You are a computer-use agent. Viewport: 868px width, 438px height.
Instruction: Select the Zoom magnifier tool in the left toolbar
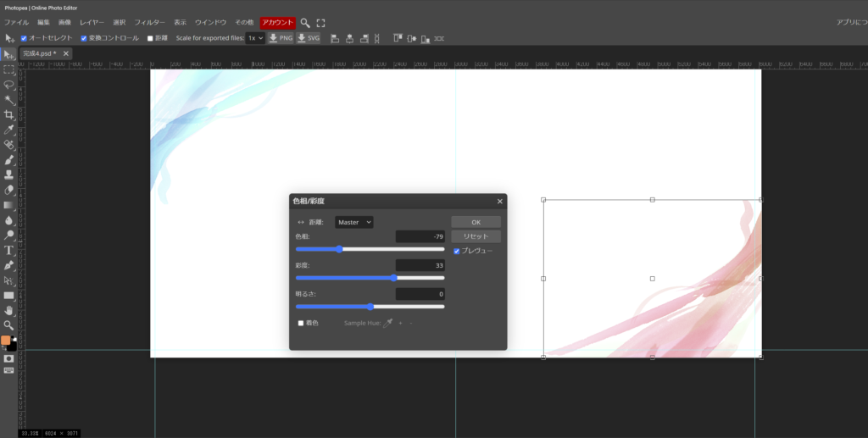[x=8, y=325]
